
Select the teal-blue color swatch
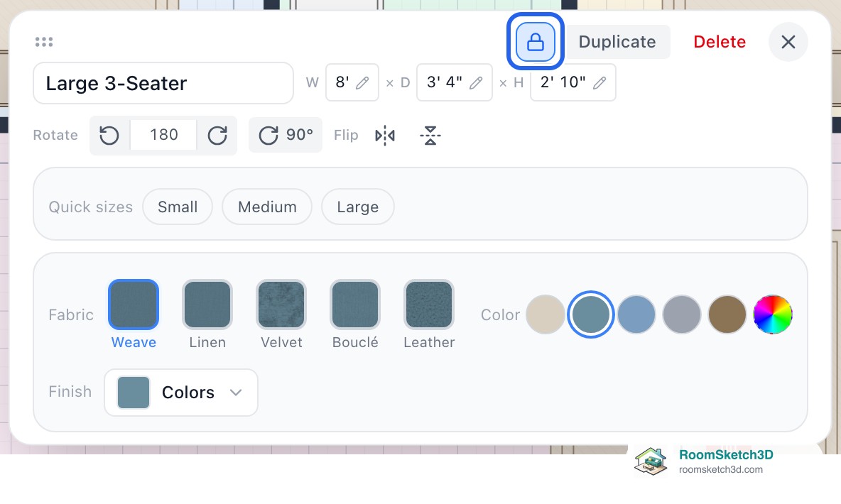click(x=590, y=314)
